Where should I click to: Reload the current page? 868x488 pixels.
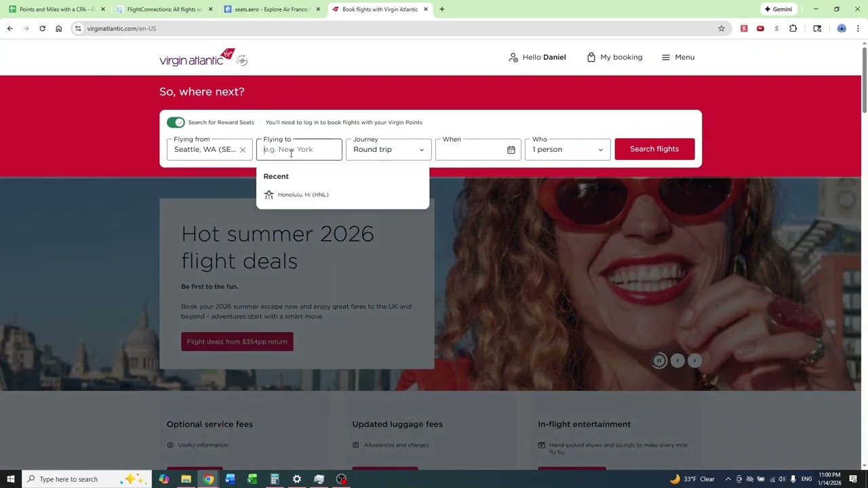(x=42, y=28)
